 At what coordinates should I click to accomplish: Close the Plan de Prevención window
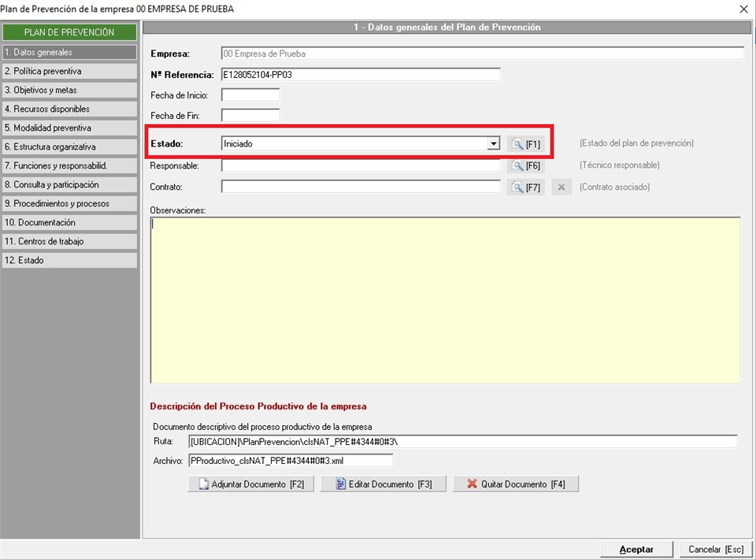pos(743,9)
